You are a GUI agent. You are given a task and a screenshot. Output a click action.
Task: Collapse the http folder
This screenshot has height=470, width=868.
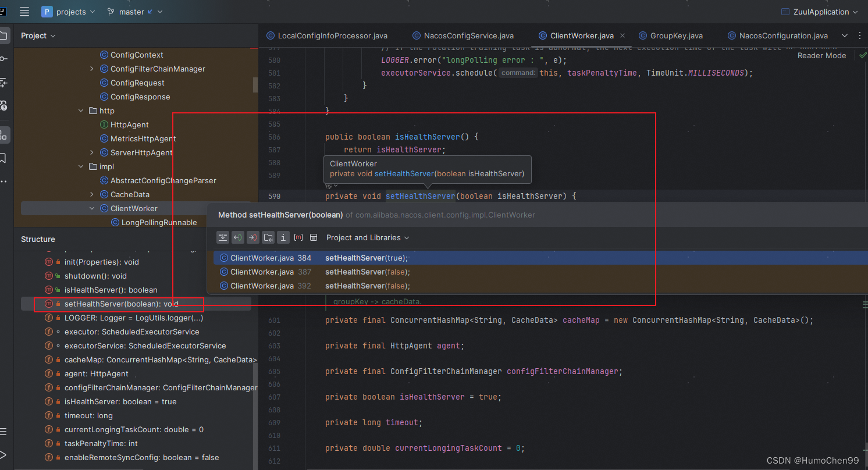tap(81, 111)
